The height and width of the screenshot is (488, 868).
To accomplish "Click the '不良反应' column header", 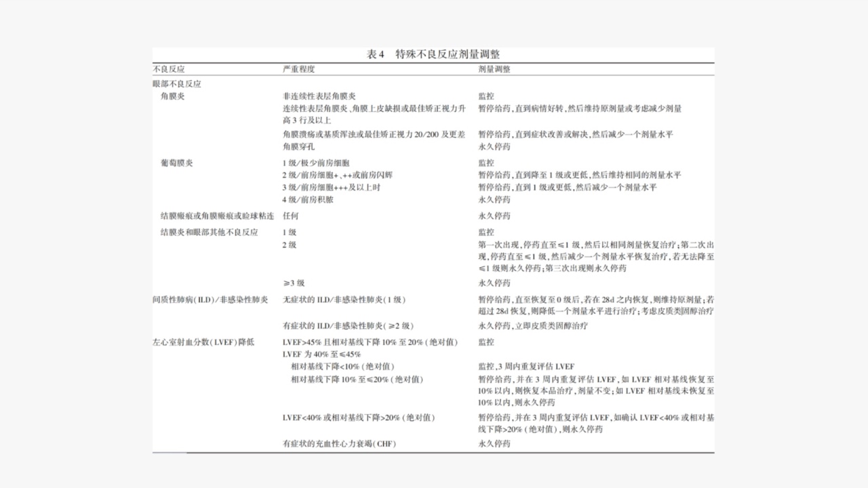I will pyautogui.click(x=169, y=69).
